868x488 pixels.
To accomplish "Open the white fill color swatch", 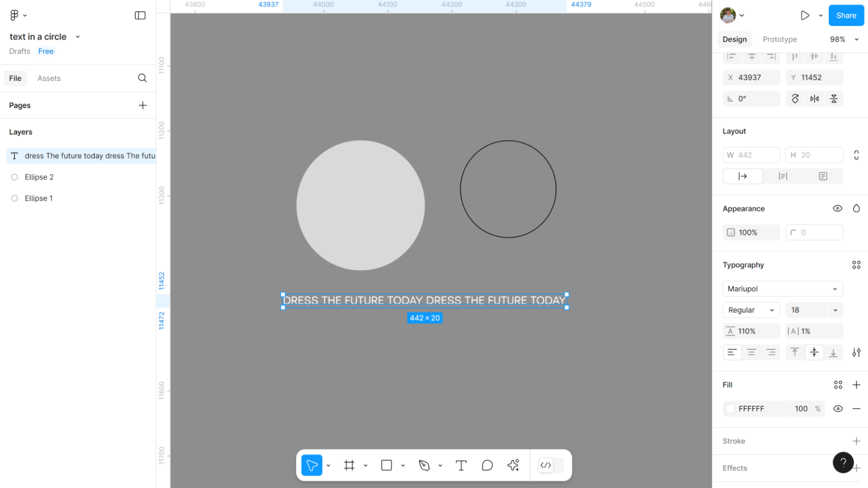I will click(731, 409).
